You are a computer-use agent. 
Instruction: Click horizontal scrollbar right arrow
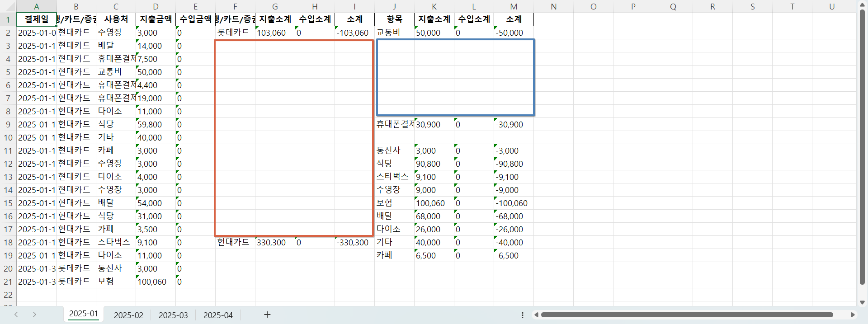853,315
